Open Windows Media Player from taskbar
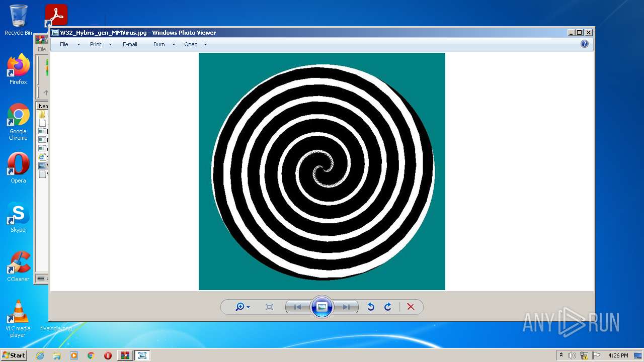Viewport: 644px width, 362px height. tap(74, 355)
